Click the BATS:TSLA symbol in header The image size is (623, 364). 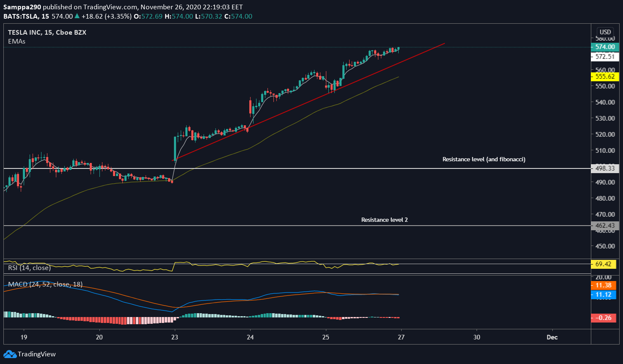tap(20, 17)
